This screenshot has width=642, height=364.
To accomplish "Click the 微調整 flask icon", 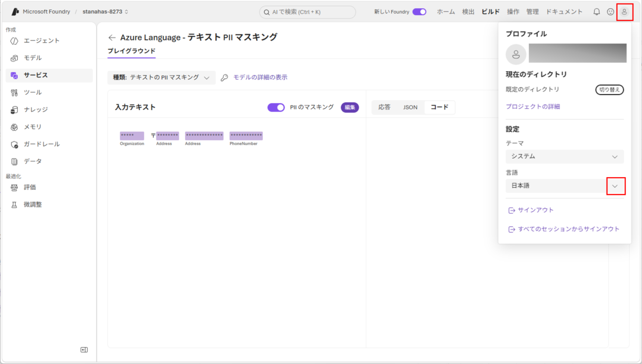I will pyautogui.click(x=14, y=205).
